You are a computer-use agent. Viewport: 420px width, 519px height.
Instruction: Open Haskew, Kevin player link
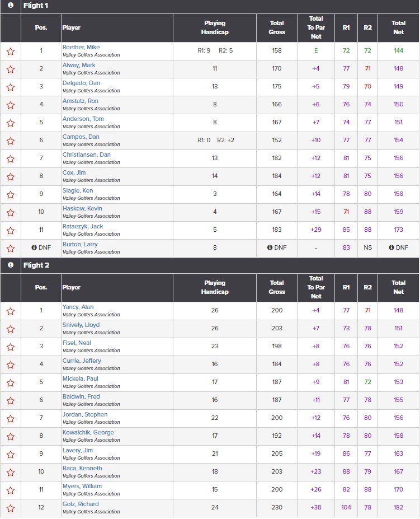(82, 208)
